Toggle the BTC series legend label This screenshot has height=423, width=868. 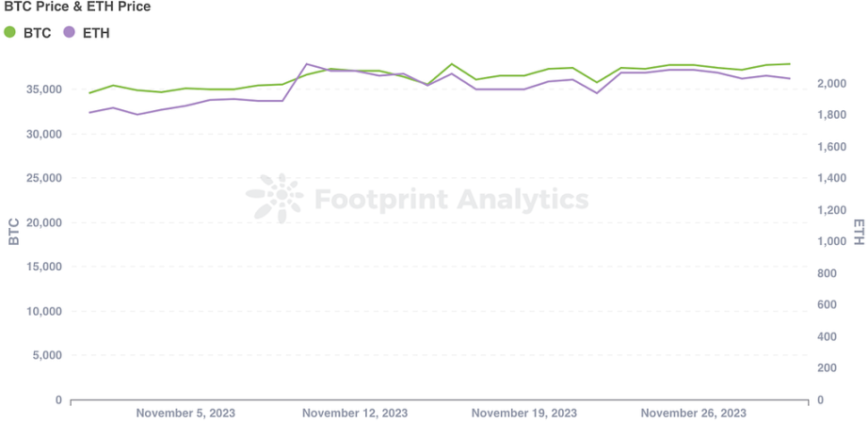[x=37, y=33]
